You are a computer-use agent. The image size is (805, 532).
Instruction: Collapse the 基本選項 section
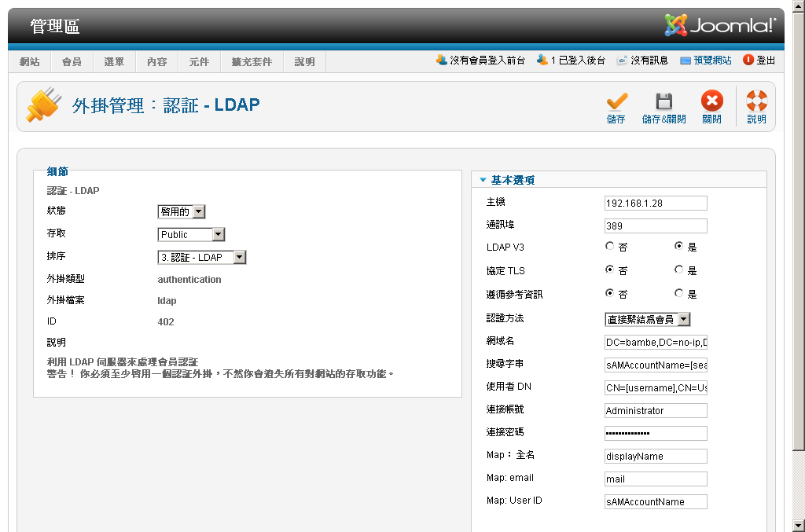pos(483,180)
